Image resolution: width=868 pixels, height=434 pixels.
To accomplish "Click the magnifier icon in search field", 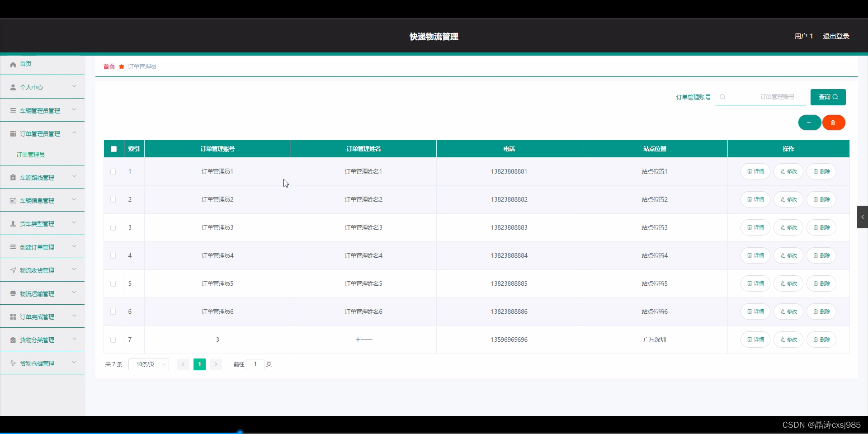I will tap(722, 97).
